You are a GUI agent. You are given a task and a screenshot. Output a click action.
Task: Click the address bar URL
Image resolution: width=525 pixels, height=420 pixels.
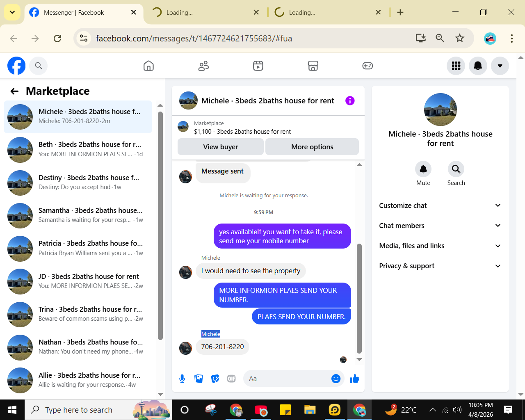pos(194,39)
